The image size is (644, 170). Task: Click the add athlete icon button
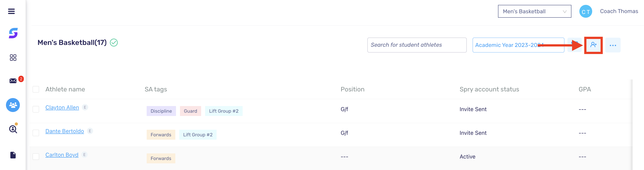593,45
